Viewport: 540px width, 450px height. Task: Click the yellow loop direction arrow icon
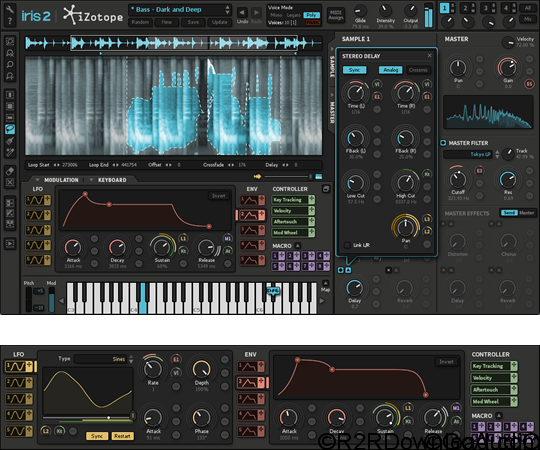click(257, 176)
